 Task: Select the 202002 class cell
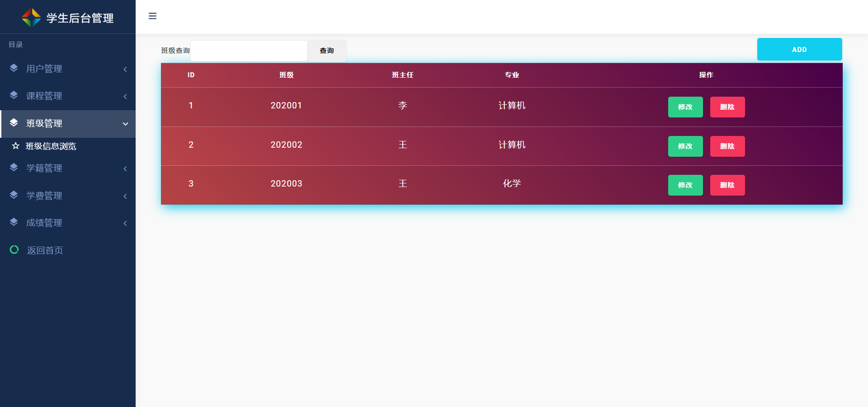click(286, 145)
